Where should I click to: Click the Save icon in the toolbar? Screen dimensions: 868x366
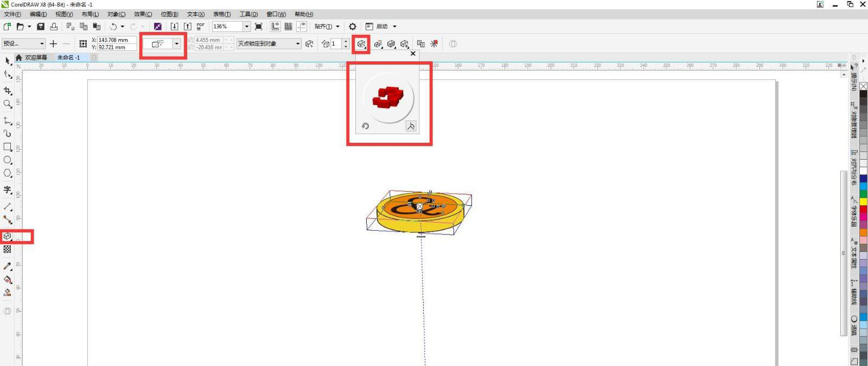coord(40,26)
